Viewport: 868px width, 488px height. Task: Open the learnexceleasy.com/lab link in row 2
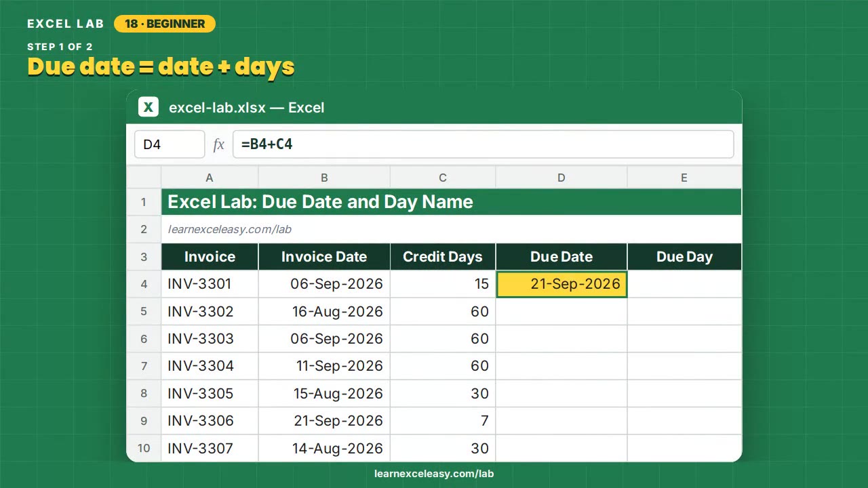[229, 229]
